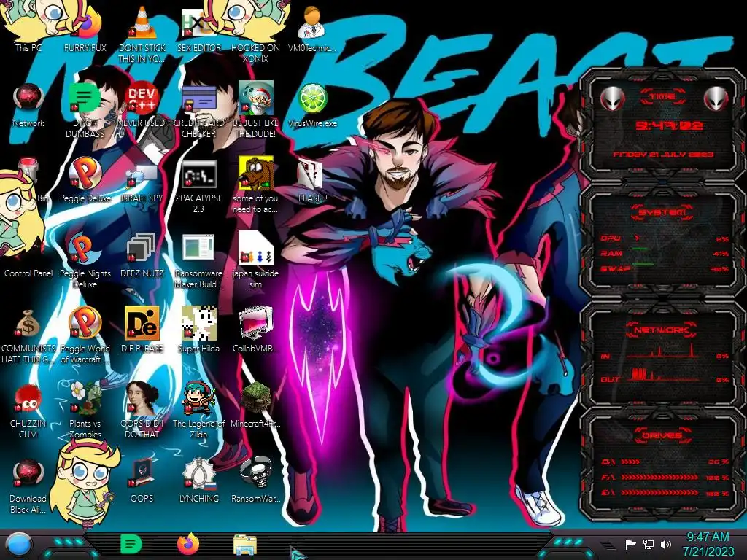Click the RAM usage row in widget
Screen dimensions: 747x560
click(665, 253)
